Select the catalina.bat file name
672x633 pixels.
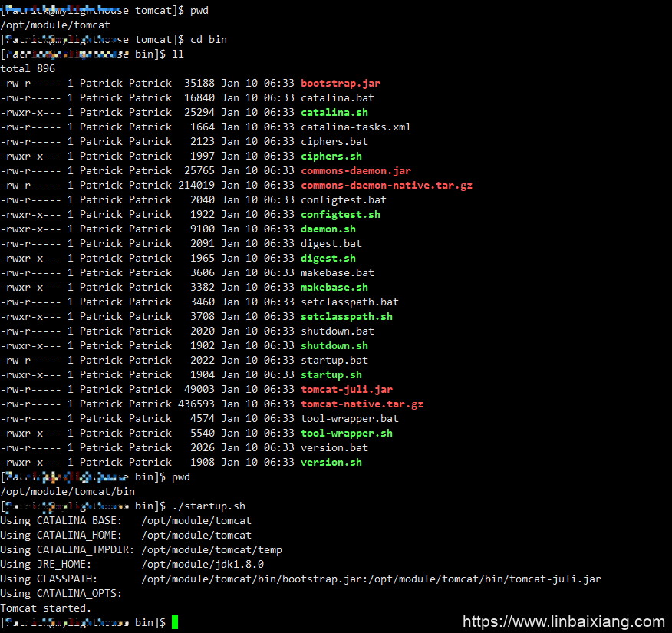pos(338,97)
